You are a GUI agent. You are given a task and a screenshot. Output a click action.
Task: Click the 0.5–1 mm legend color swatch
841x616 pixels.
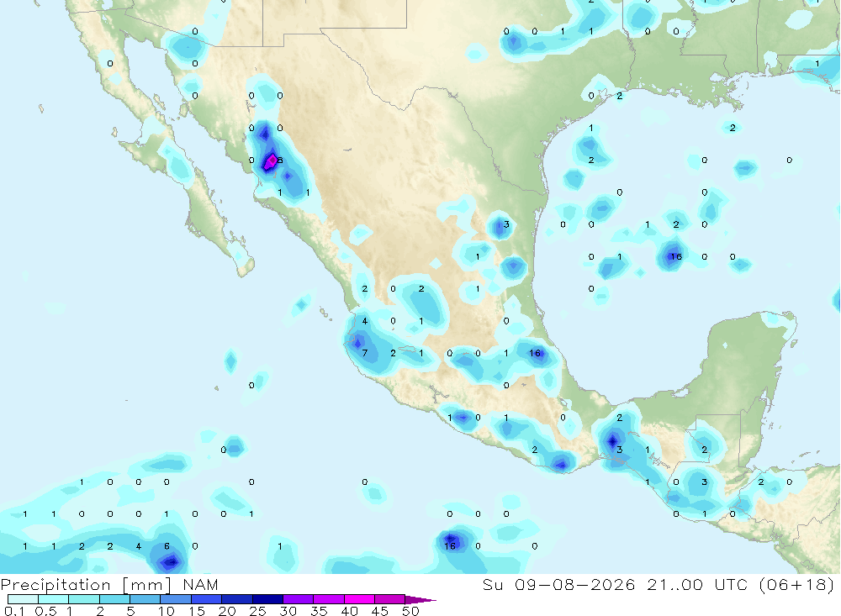[53, 599]
